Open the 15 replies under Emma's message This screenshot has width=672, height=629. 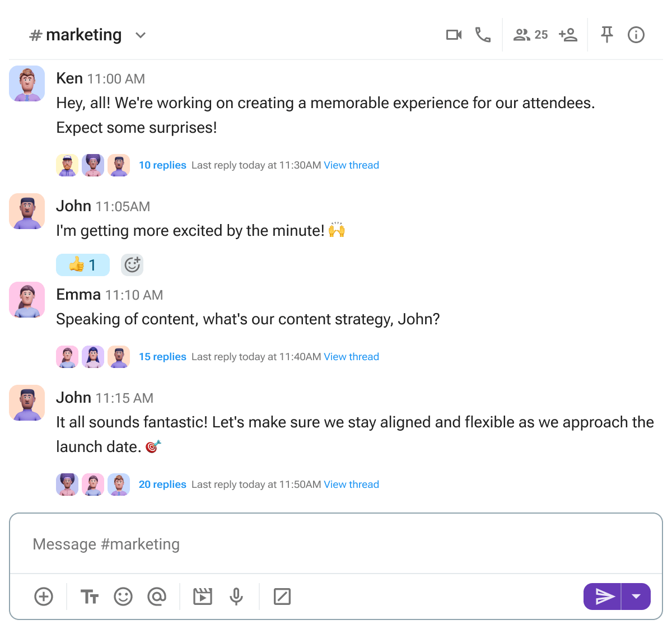(x=162, y=356)
